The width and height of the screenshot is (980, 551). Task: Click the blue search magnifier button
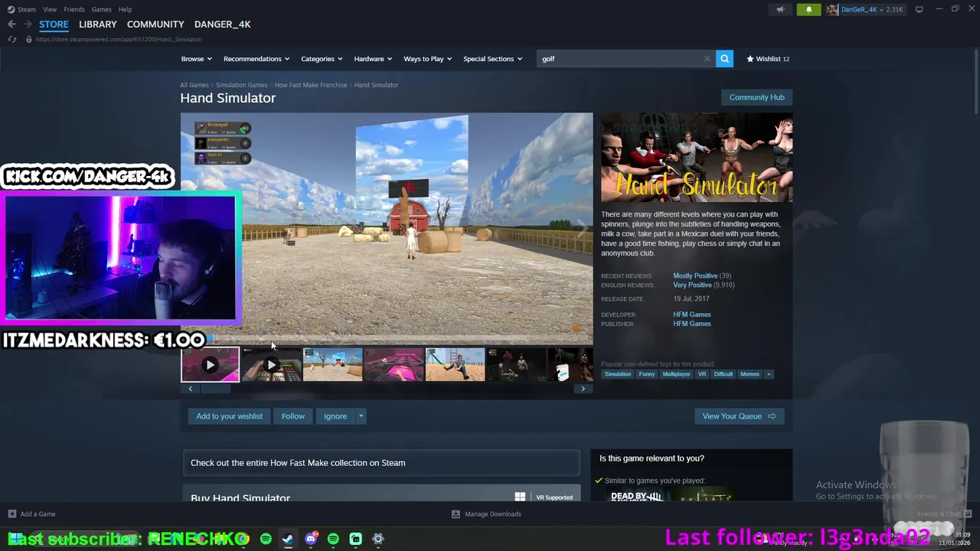point(724,59)
